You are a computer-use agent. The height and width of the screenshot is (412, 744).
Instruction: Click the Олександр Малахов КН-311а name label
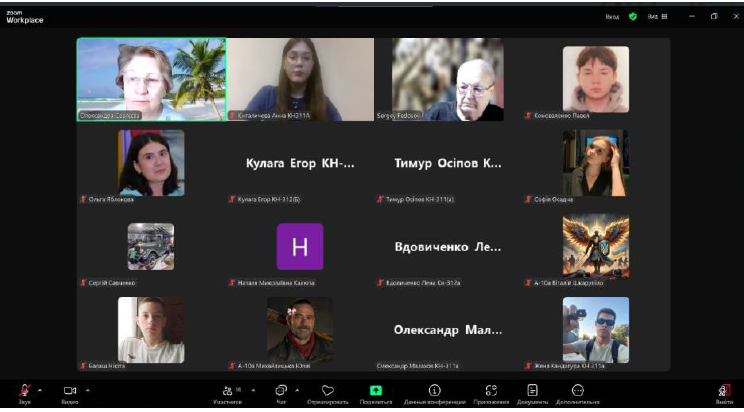coord(418,366)
